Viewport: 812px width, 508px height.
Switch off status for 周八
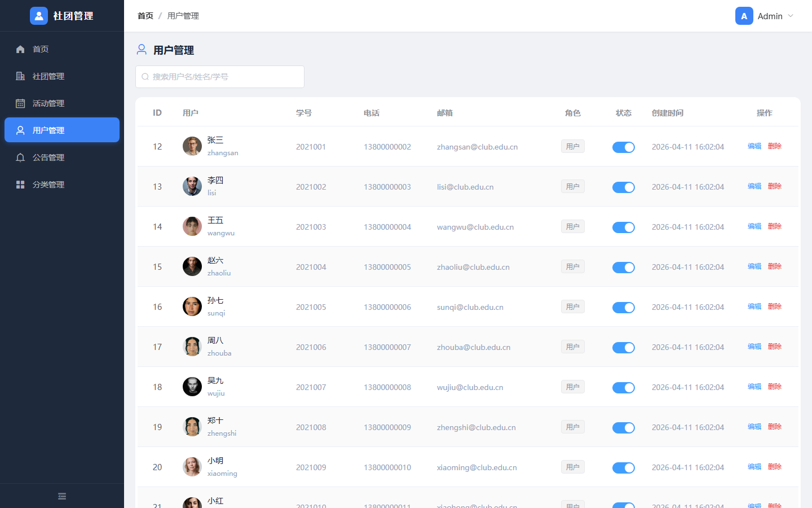coord(624,348)
